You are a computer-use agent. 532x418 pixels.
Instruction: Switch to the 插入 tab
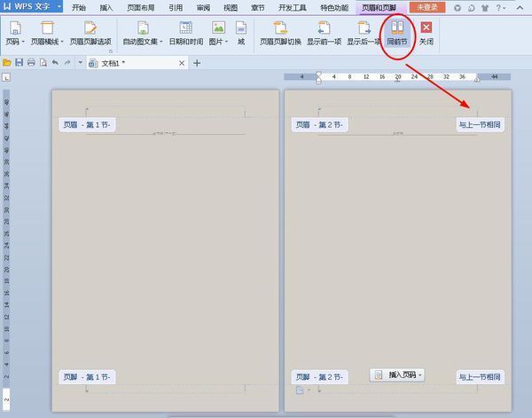[x=106, y=7]
